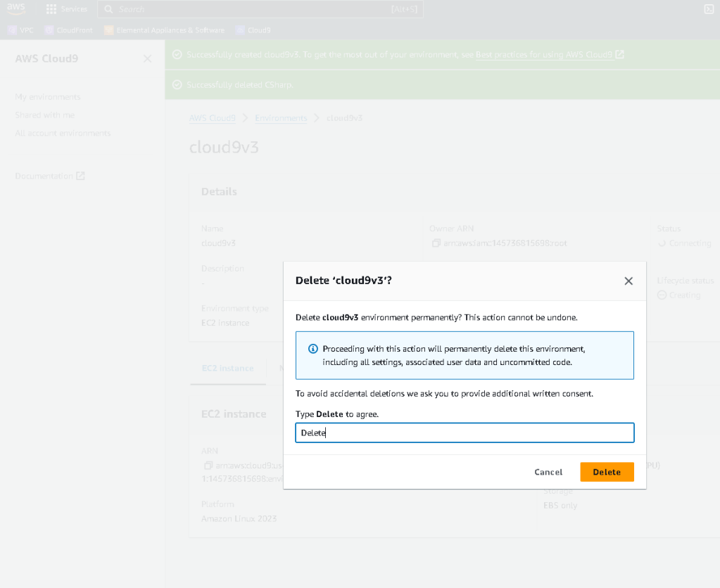Click the Amazon Linux 2023 platform value
Image resolution: width=720 pixels, height=588 pixels.
coord(239,518)
